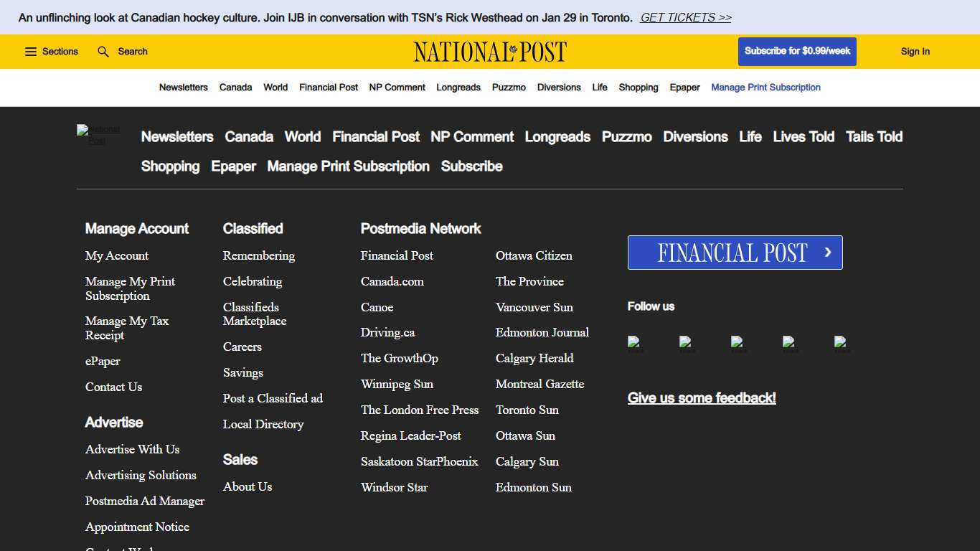Click the first social icon under Follow us

tap(634, 344)
